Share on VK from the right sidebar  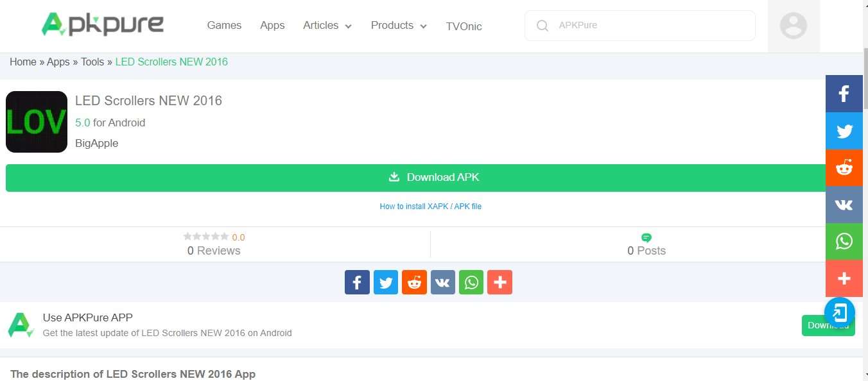pos(844,205)
